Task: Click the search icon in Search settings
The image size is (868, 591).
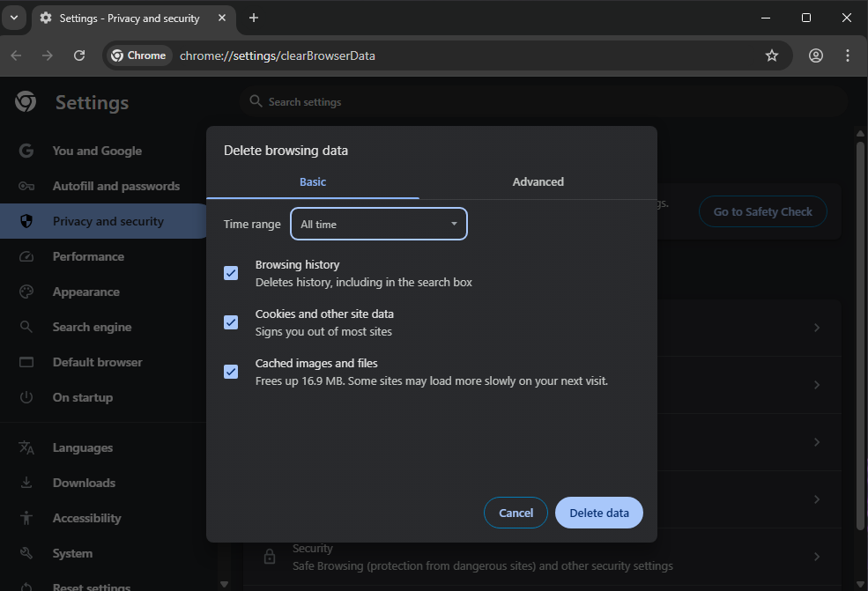Action: click(256, 101)
